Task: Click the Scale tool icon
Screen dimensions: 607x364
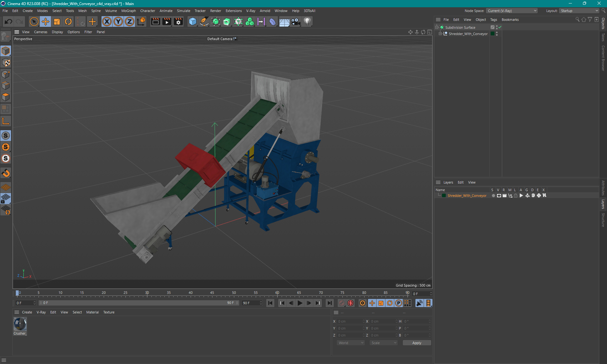Action: [x=57, y=21]
